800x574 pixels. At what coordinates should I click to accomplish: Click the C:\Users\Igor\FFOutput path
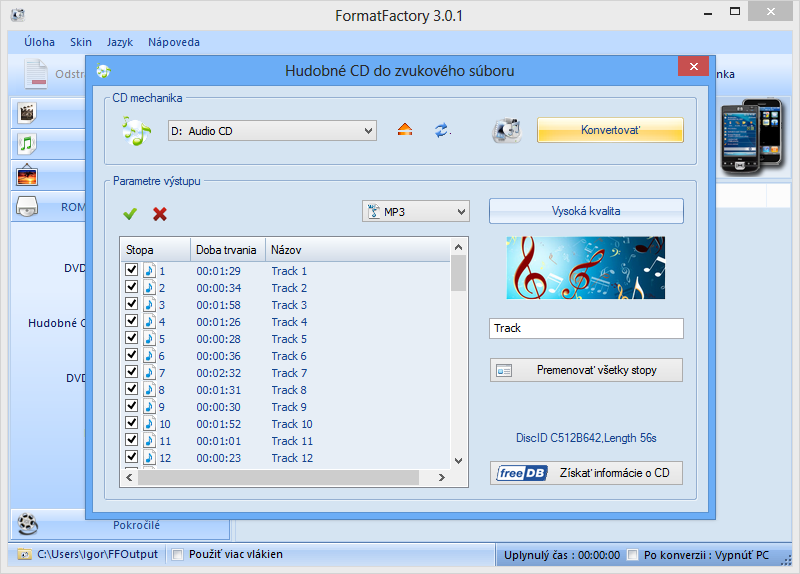97,554
